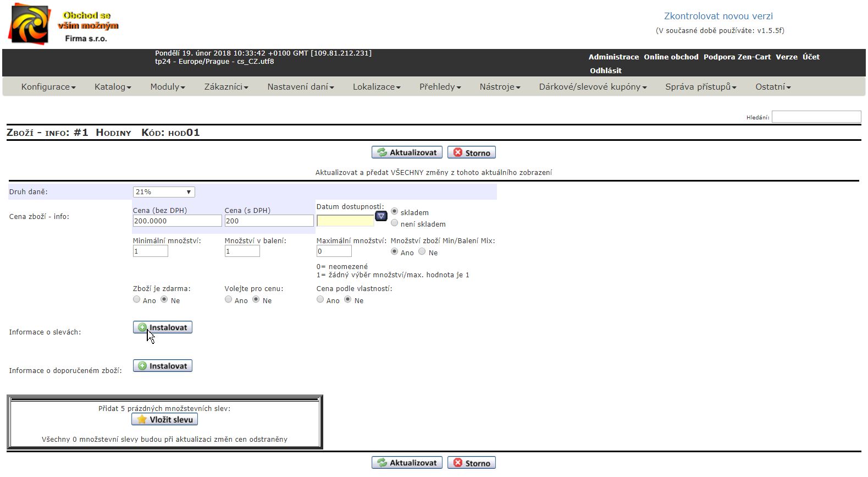Open the date availability calendar picker icon

coord(381,216)
